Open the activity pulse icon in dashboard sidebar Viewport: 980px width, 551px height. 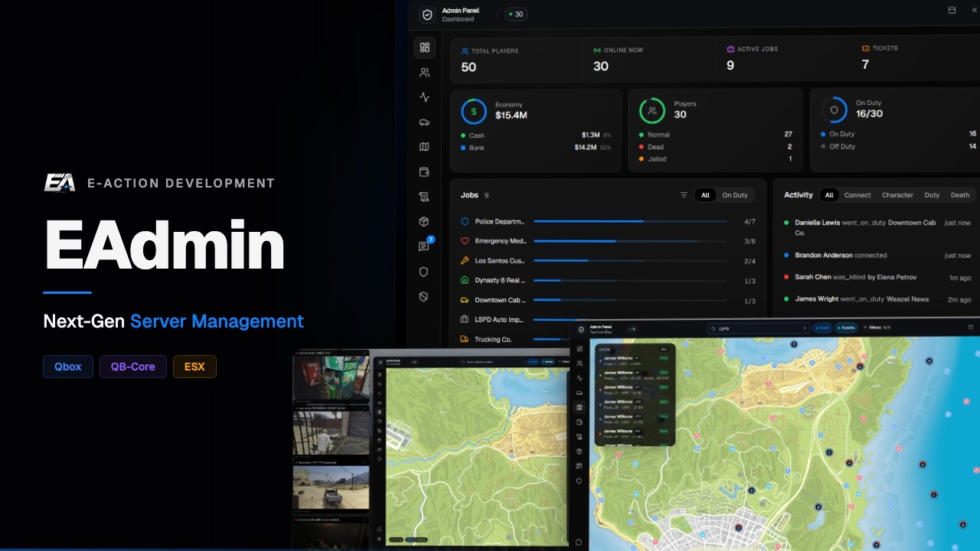coord(425,97)
